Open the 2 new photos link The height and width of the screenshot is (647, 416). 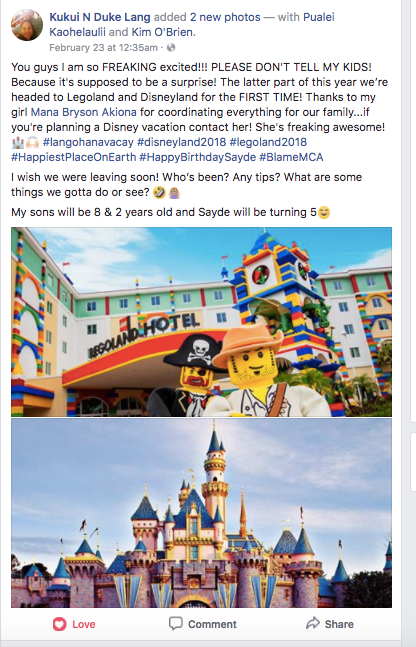225,17
